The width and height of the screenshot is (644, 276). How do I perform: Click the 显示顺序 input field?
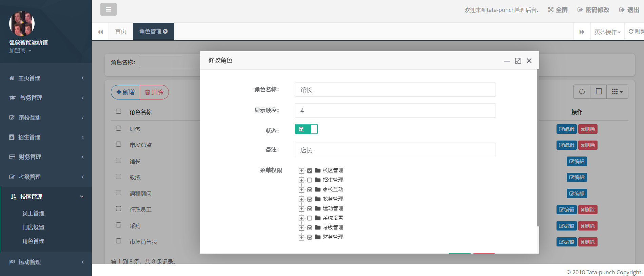tap(395, 111)
